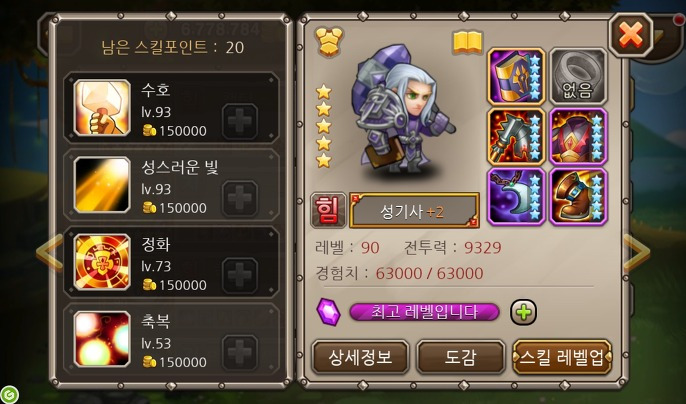Open 상세정보 detailed info
The image size is (686, 404).
point(360,357)
